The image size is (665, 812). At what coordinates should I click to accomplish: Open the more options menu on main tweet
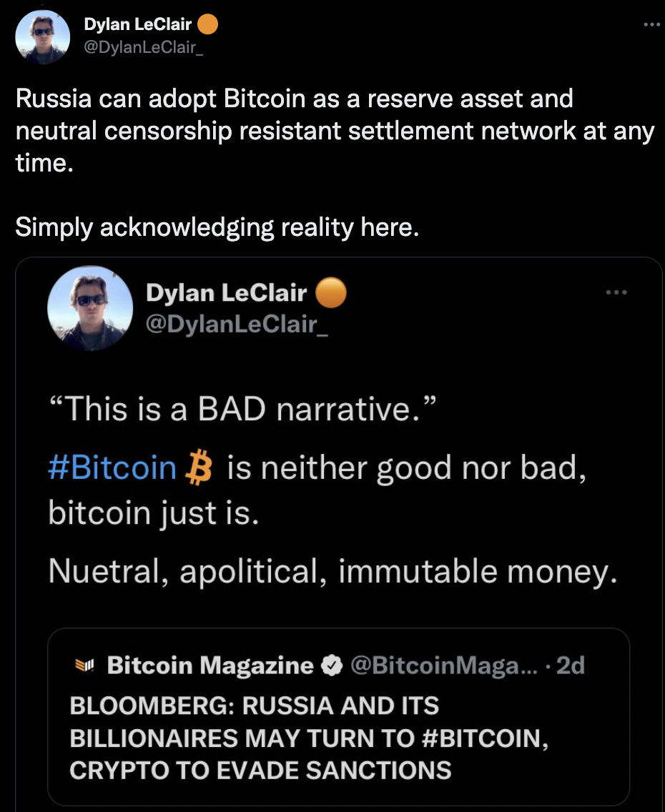click(x=651, y=24)
